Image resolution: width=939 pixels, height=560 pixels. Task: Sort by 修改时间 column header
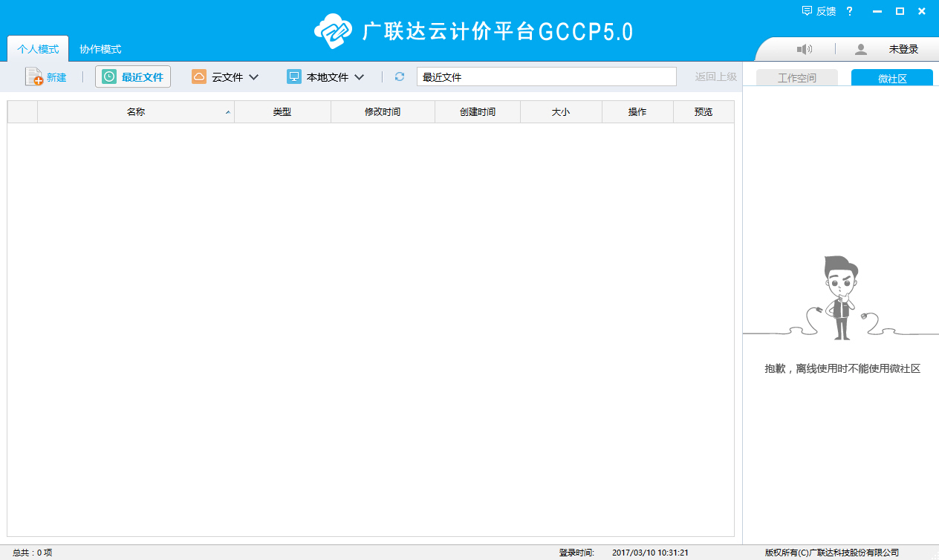coord(382,112)
